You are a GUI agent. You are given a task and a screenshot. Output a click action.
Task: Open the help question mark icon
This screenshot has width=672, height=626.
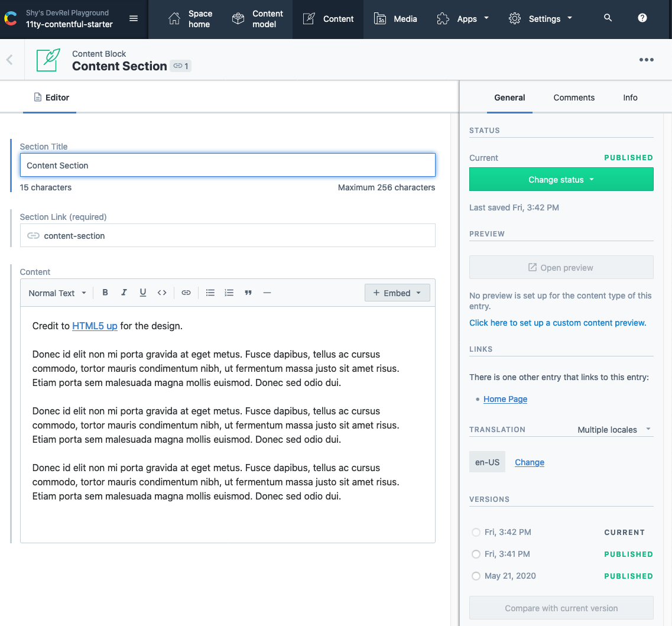point(642,18)
